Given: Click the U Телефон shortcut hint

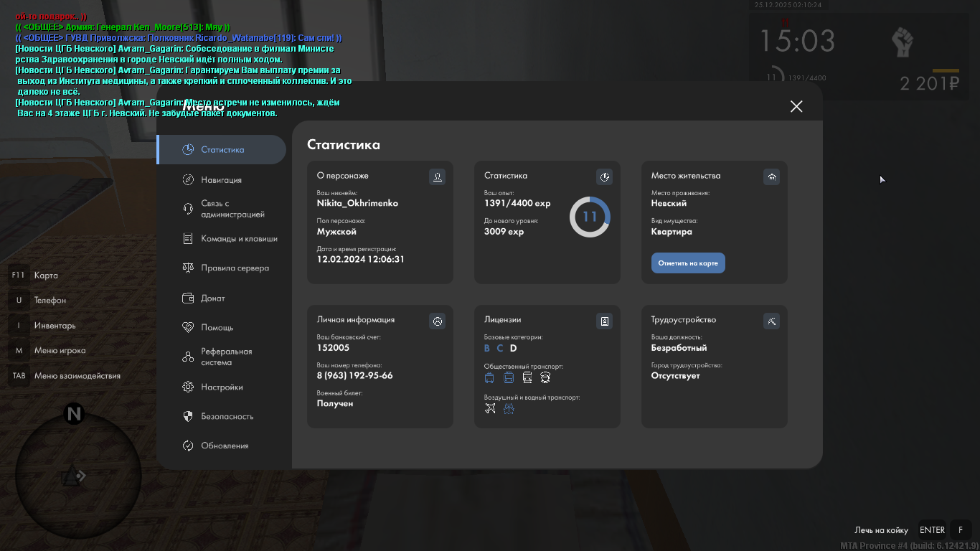Looking at the screenshot, I should pyautogui.click(x=38, y=301).
